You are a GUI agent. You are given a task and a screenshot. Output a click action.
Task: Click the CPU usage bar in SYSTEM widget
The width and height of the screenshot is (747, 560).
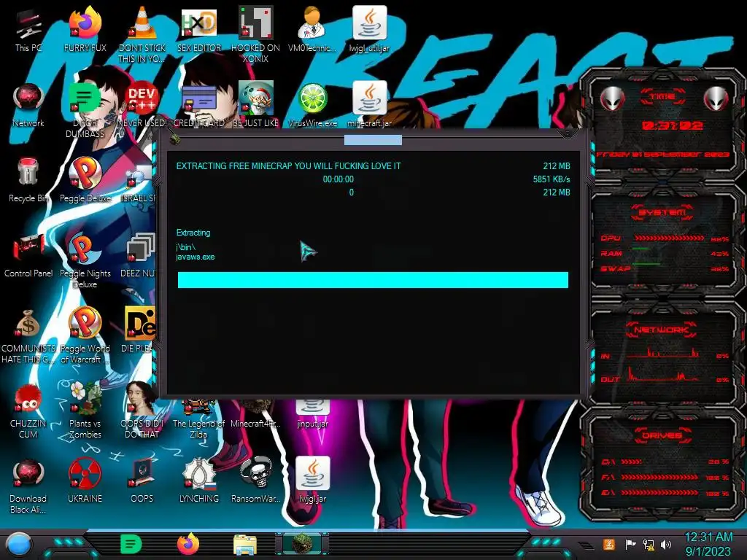[x=669, y=238]
